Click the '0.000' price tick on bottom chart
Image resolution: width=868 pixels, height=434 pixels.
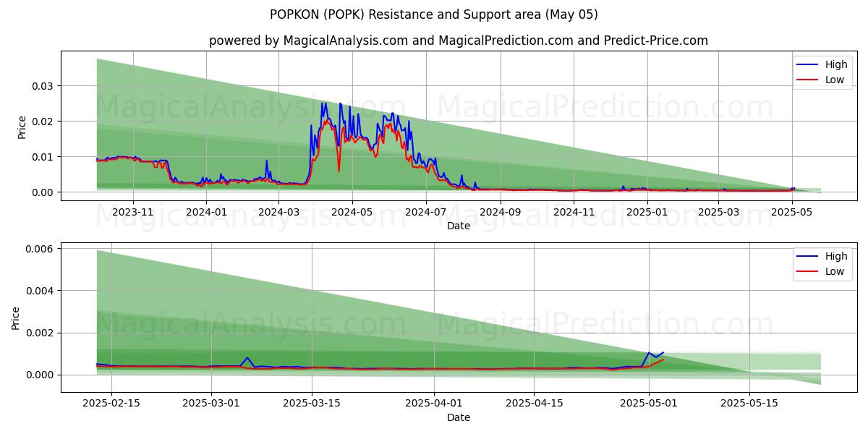point(41,375)
